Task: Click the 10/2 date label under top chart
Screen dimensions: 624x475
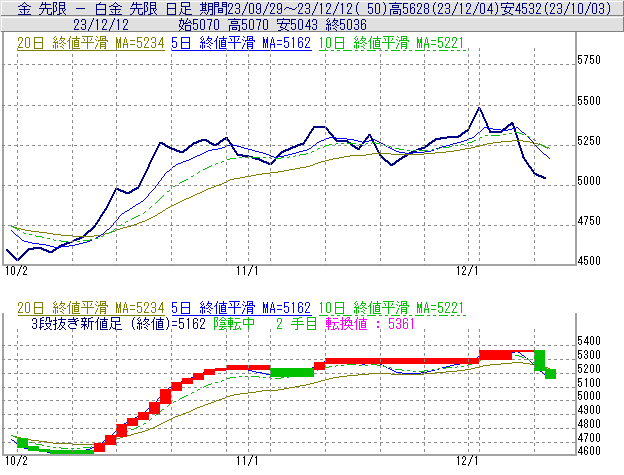Action: pos(16,271)
